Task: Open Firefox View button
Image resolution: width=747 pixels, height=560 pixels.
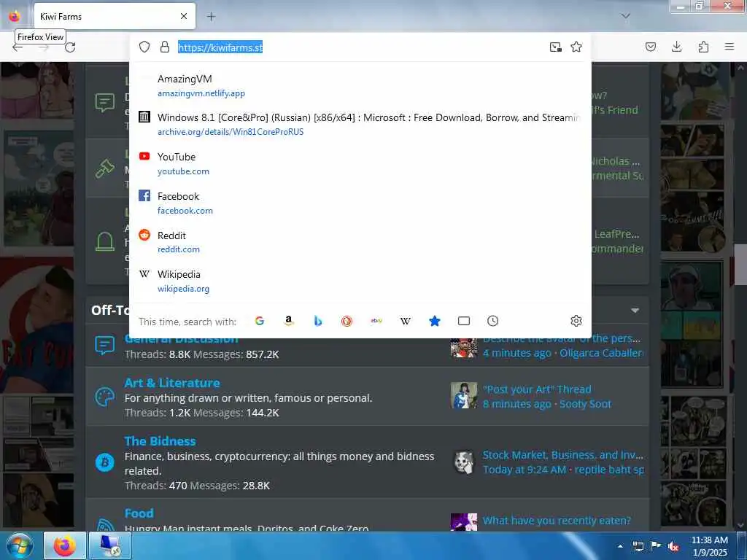Action: click(15, 16)
